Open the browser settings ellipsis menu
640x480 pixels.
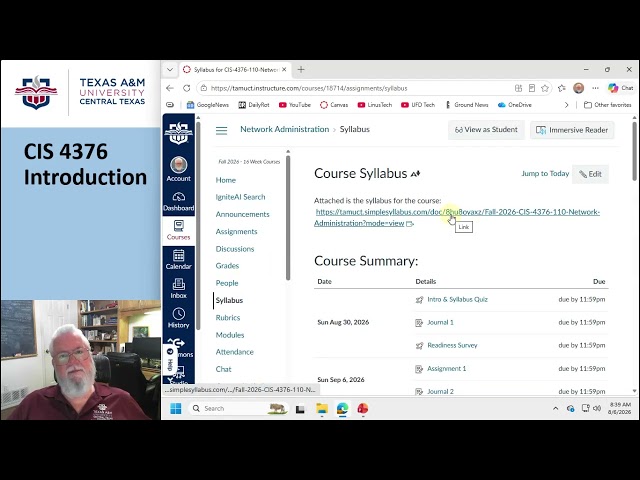596,88
